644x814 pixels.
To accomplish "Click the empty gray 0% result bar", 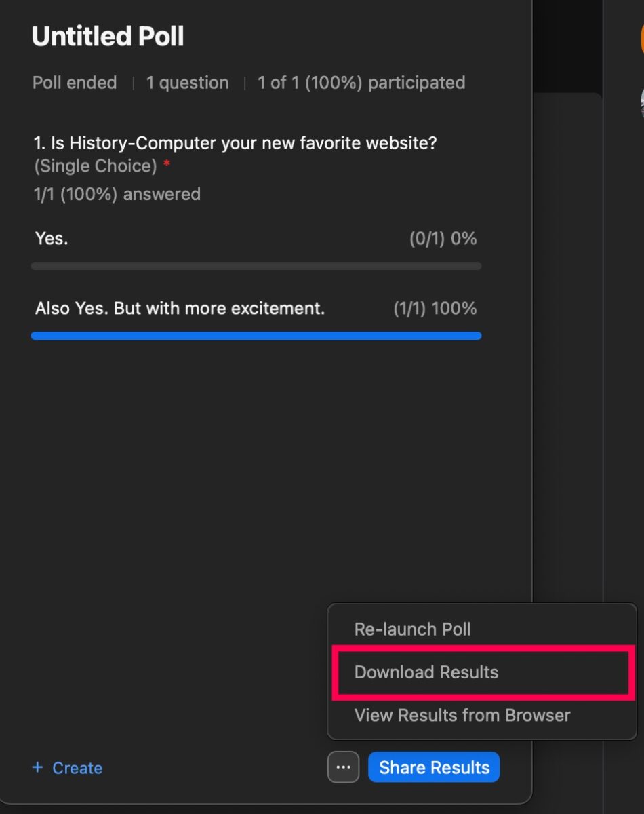I will click(256, 266).
